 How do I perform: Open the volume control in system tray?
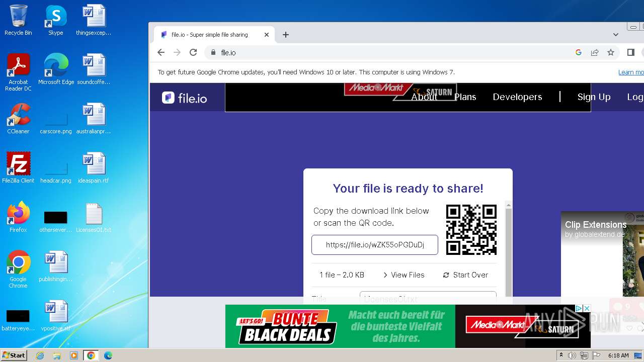pyautogui.click(x=572, y=355)
